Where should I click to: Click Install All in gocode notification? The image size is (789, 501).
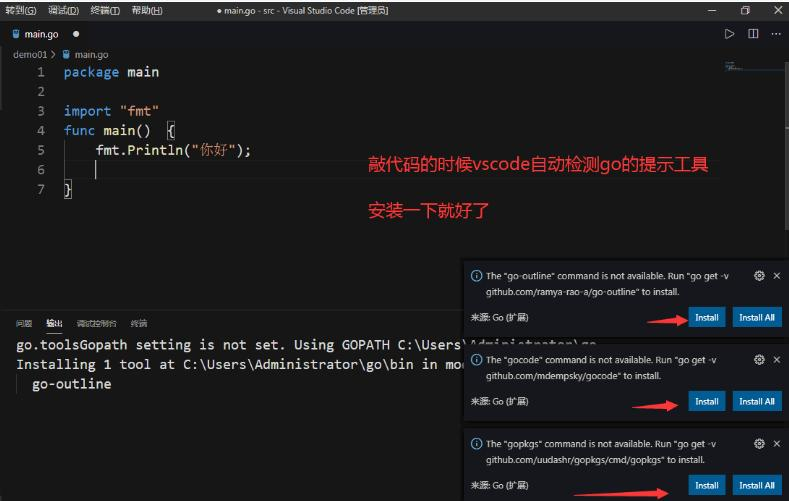[x=757, y=401]
